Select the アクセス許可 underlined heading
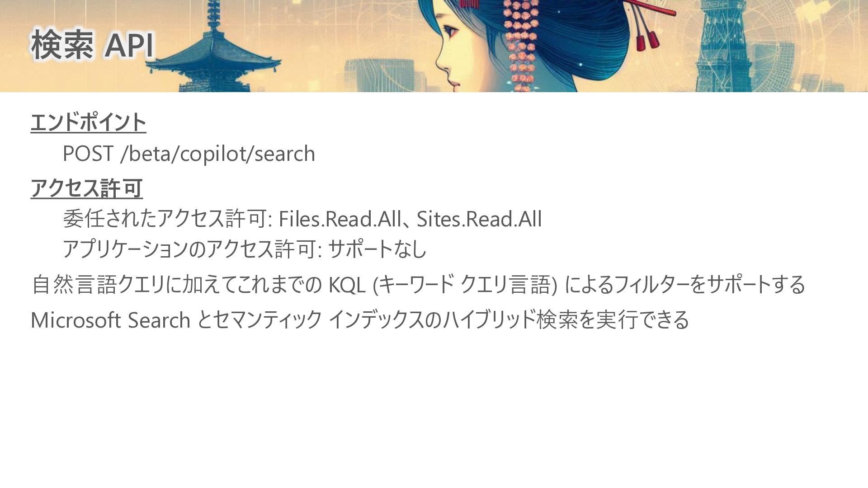The height and width of the screenshot is (488, 868). click(87, 188)
